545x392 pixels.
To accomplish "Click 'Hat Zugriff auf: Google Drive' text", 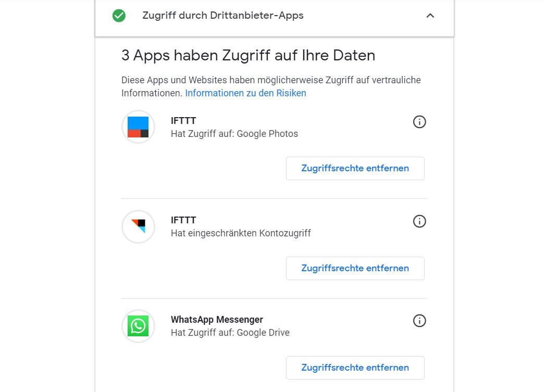I will [x=230, y=333].
